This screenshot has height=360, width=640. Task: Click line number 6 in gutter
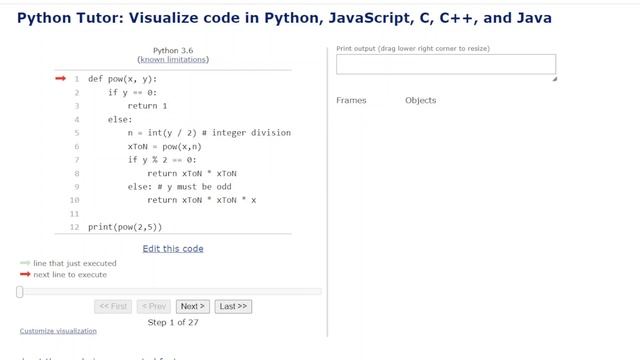(77, 147)
